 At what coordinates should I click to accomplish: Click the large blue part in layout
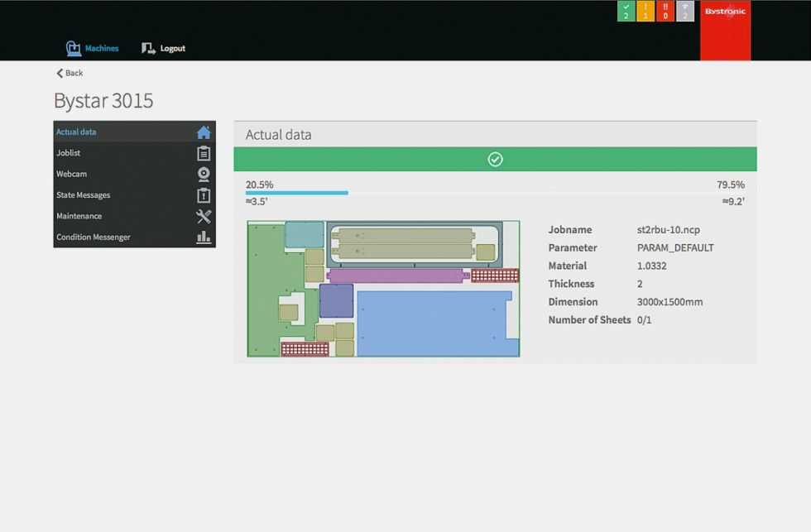tap(438, 324)
